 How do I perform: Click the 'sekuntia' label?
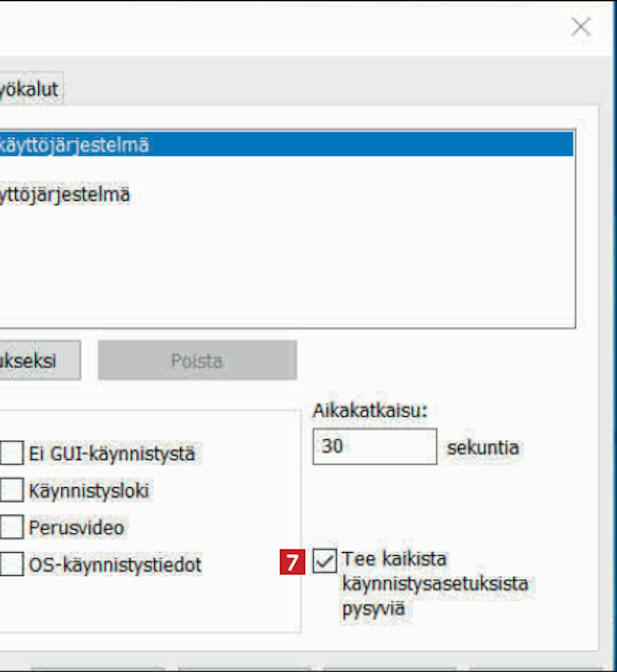[x=483, y=447]
